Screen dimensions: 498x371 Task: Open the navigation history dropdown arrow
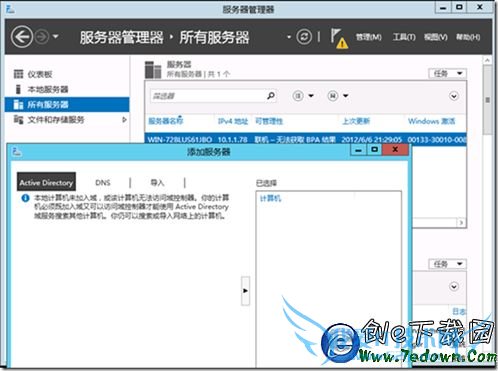pyautogui.click(x=56, y=36)
